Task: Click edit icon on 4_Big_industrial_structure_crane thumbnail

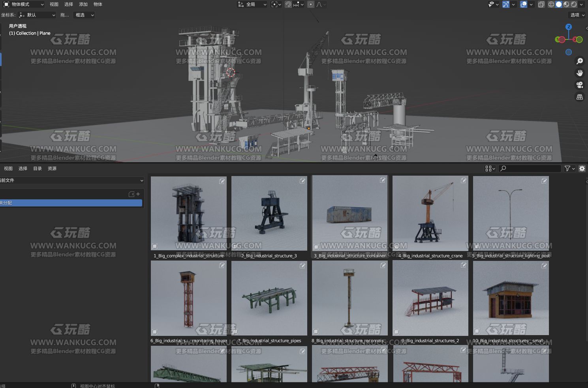Action: click(x=464, y=180)
